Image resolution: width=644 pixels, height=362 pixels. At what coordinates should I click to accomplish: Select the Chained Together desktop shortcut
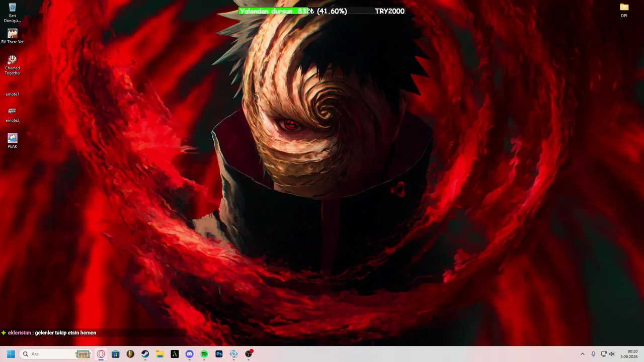point(13,65)
